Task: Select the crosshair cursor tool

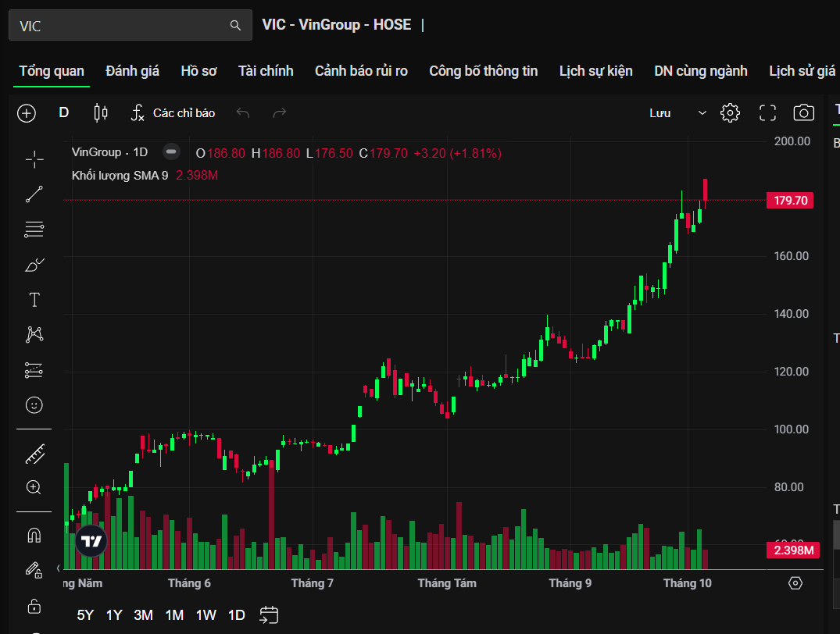Action: click(34, 160)
